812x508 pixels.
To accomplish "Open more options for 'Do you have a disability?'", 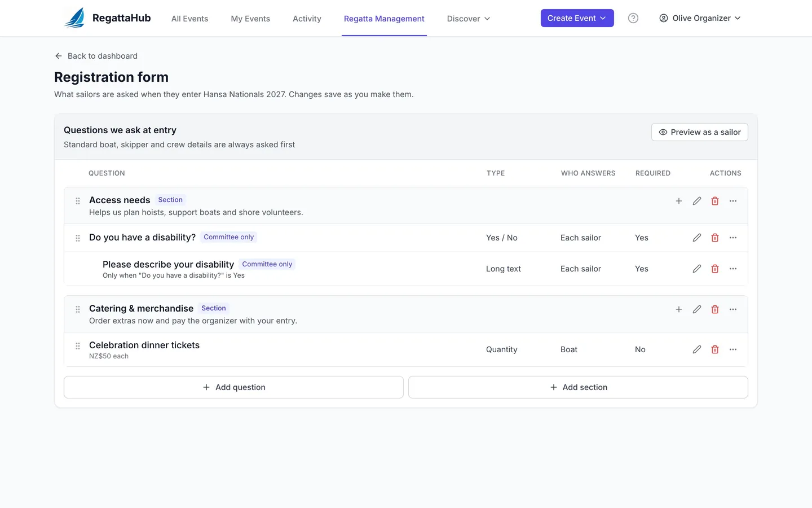I will [733, 238].
